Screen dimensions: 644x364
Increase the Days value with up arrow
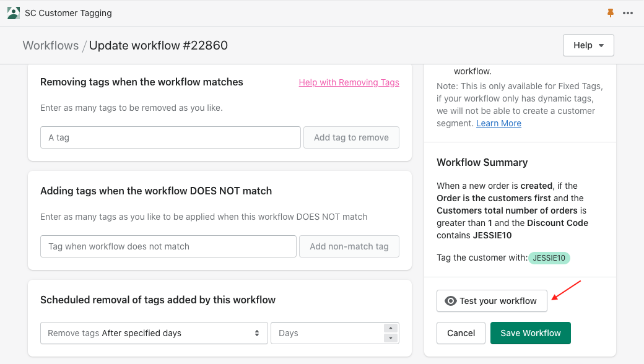tap(391, 328)
